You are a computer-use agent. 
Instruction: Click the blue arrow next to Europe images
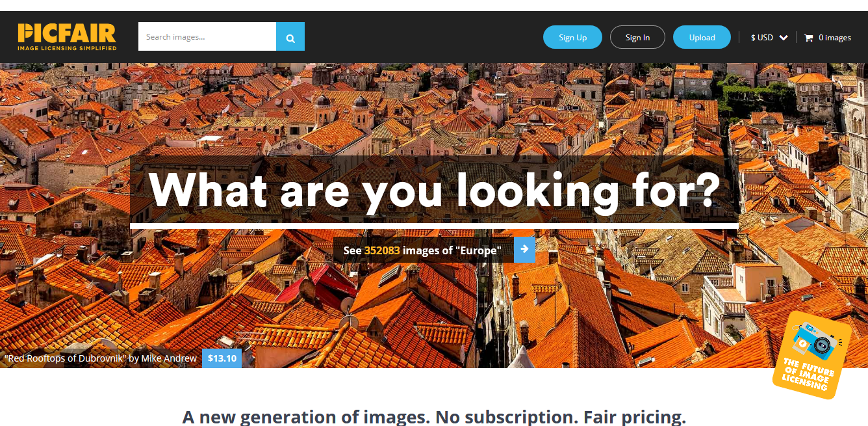coord(524,250)
